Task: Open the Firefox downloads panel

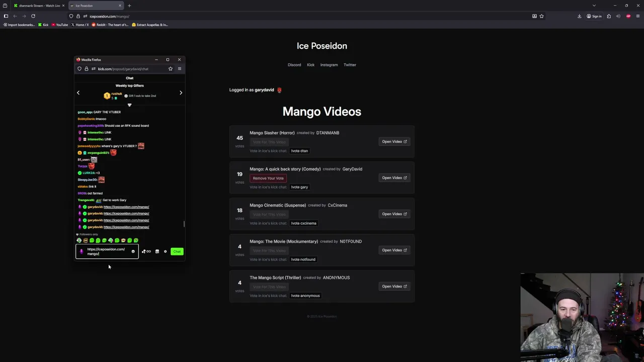Action: click(x=580, y=16)
